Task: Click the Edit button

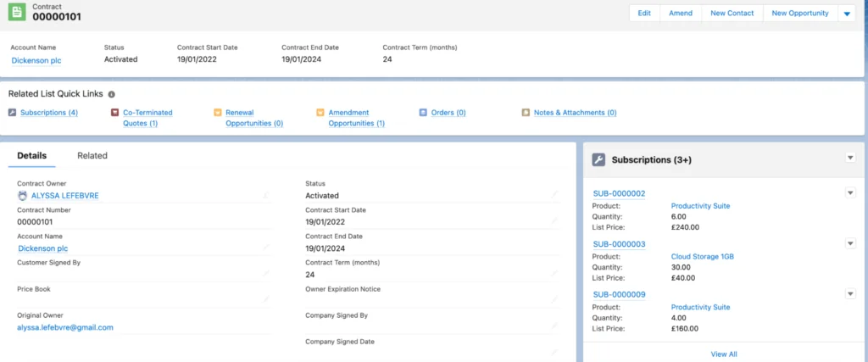Action: 644,14
